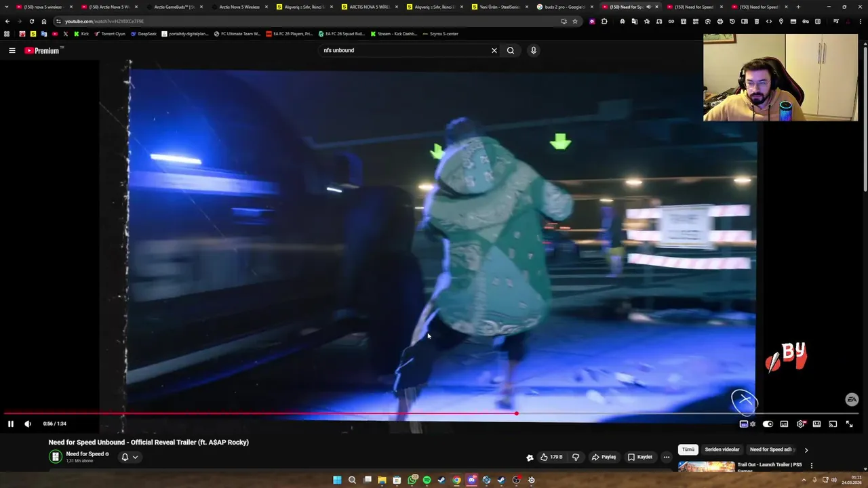Open a new browser tab
This screenshot has height=488, width=868.
coord(798,7)
